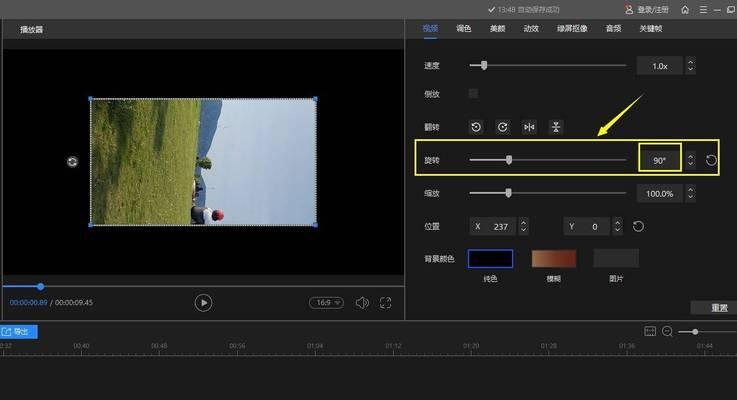Click the 1.0x speed input field
This screenshot has height=400, width=737.
[x=659, y=66]
